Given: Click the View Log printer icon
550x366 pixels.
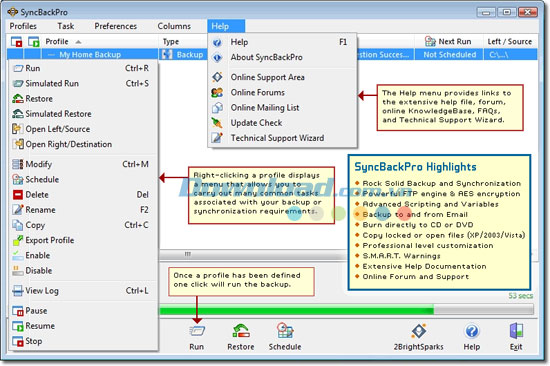Looking at the screenshot, I should (18, 291).
